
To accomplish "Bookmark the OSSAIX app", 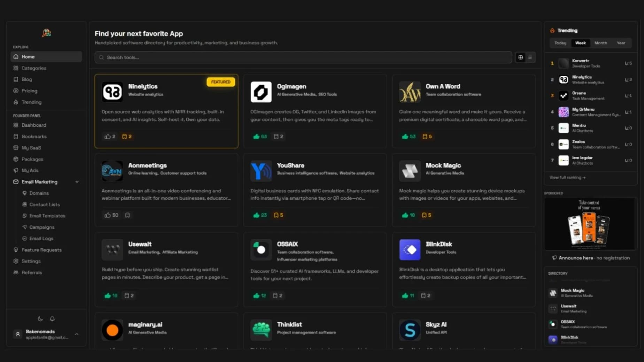I will (x=278, y=296).
